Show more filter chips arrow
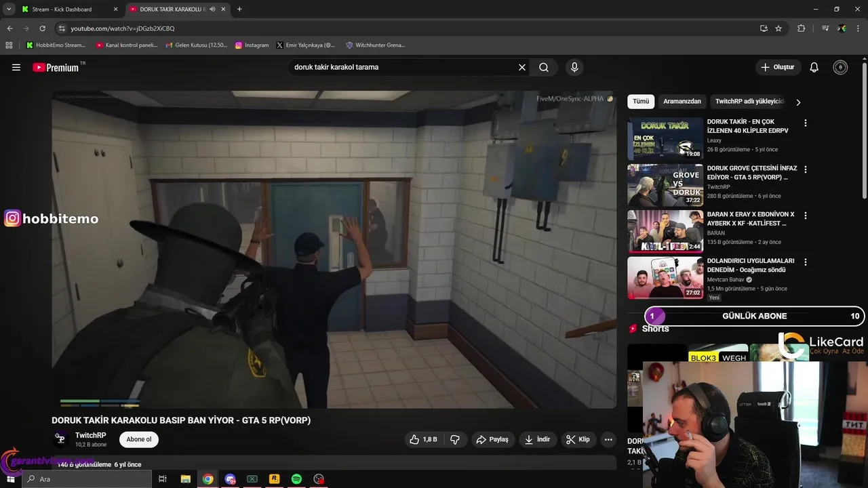 (798, 102)
